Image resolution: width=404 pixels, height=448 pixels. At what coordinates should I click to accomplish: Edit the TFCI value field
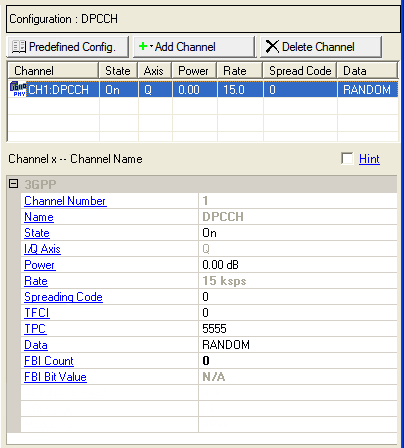point(298,313)
